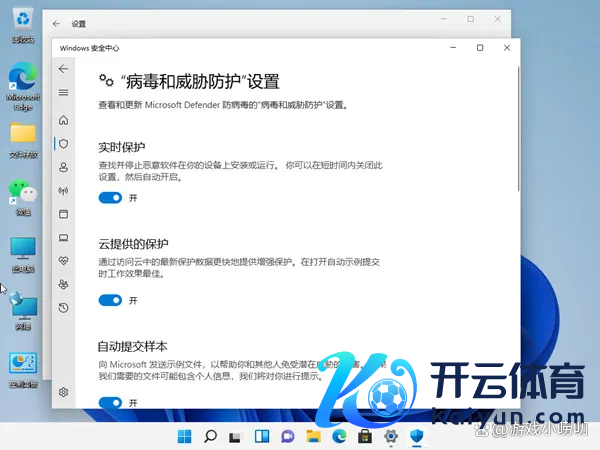Go back with Security Center back arrow

click(64, 69)
